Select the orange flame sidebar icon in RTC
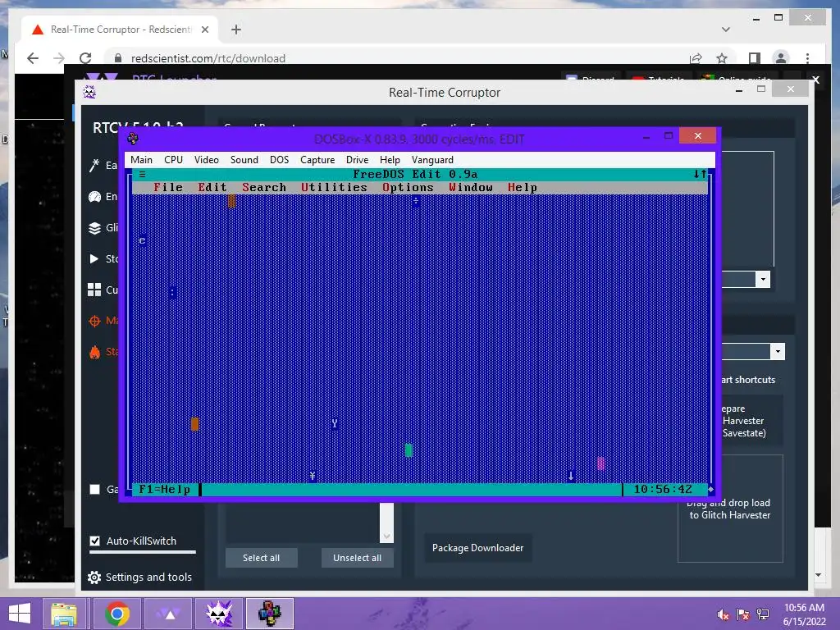Viewport: 840px width, 630px height. [x=94, y=352]
